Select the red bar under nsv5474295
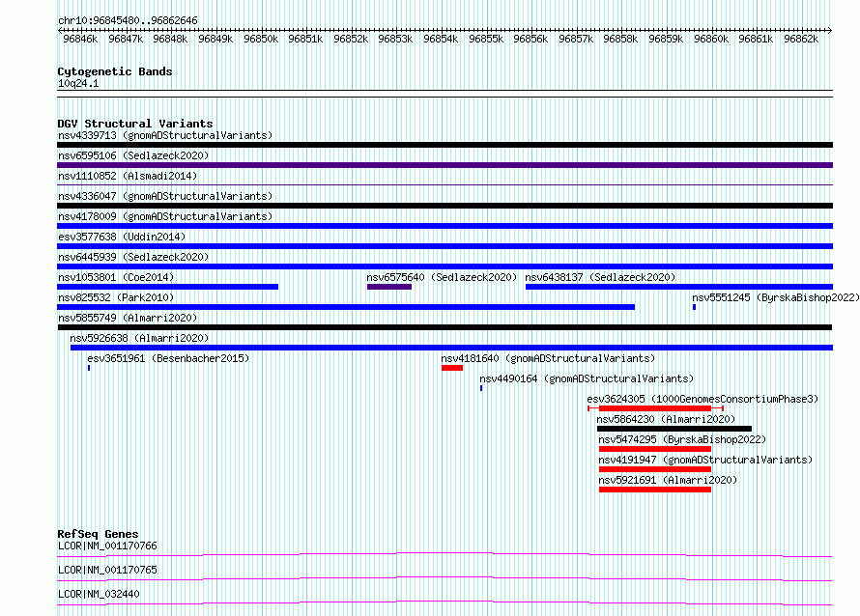Screen dimensions: 860x616 coord(655,449)
